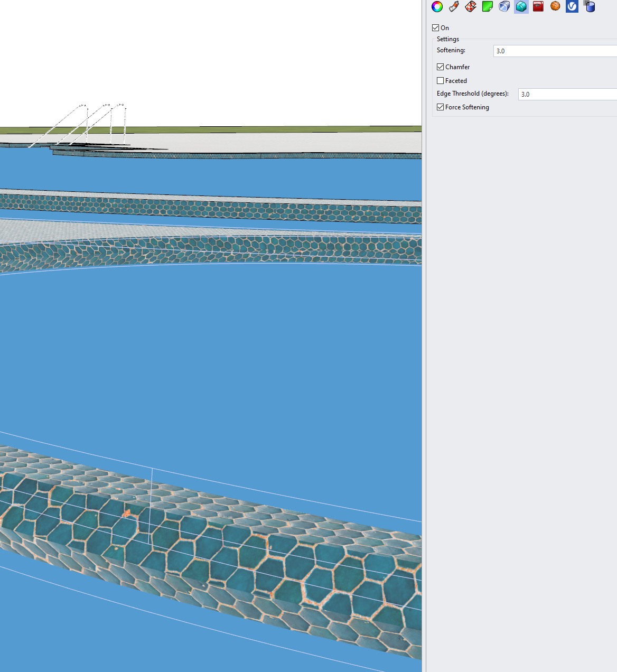Open the Displacement orange sphere icon
The width and height of the screenshot is (617, 672).
(x=555, y=6)
